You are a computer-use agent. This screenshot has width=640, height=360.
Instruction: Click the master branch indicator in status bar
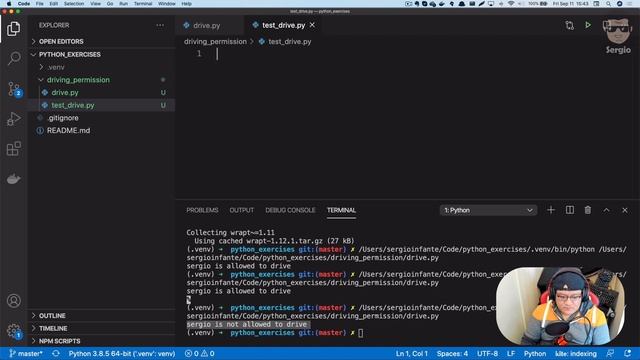26,353
